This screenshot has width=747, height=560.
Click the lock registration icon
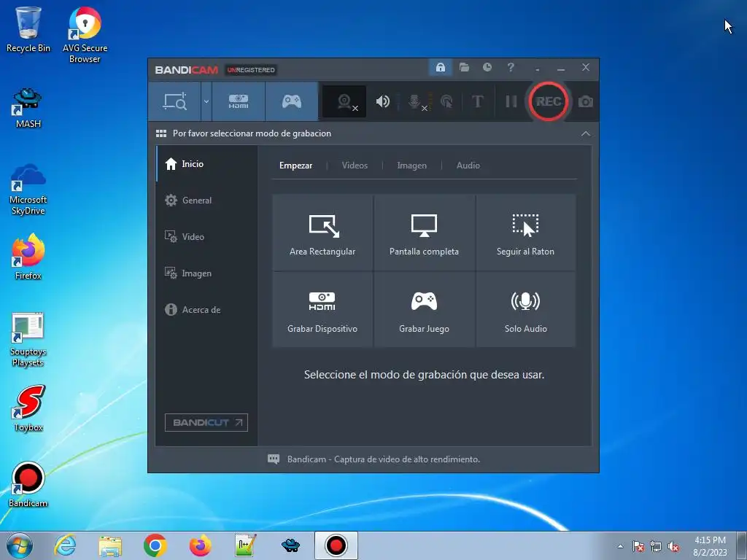point(440,68)
